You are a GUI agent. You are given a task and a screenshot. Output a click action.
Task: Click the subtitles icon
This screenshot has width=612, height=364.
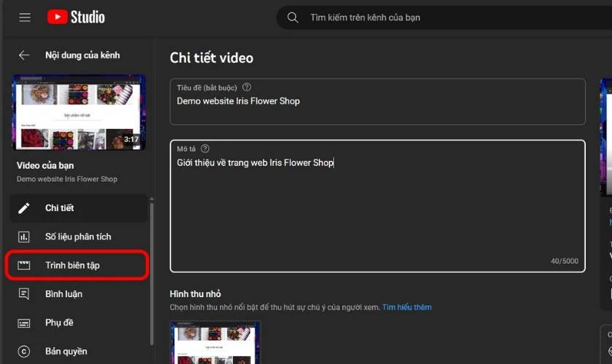click(24, 323)
